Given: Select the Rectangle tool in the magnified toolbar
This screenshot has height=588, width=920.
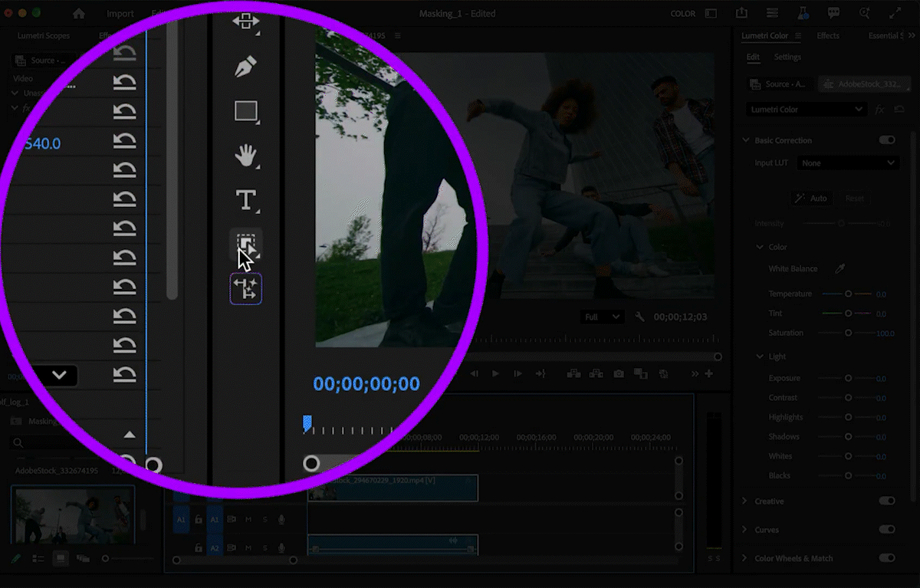Looking at the screenshot, I should (x=246, y=112).
